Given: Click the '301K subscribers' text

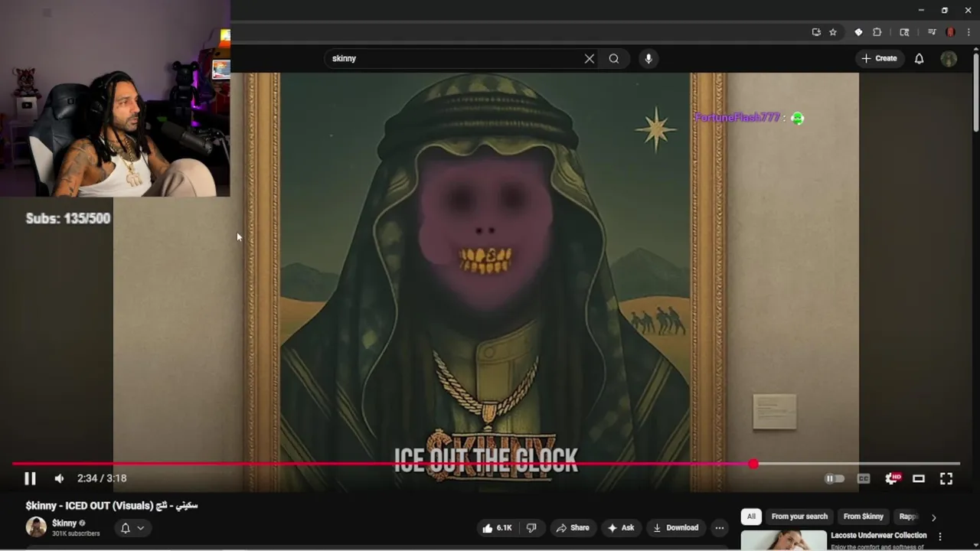Looking at the screenshot, I should tap(76, 533).
